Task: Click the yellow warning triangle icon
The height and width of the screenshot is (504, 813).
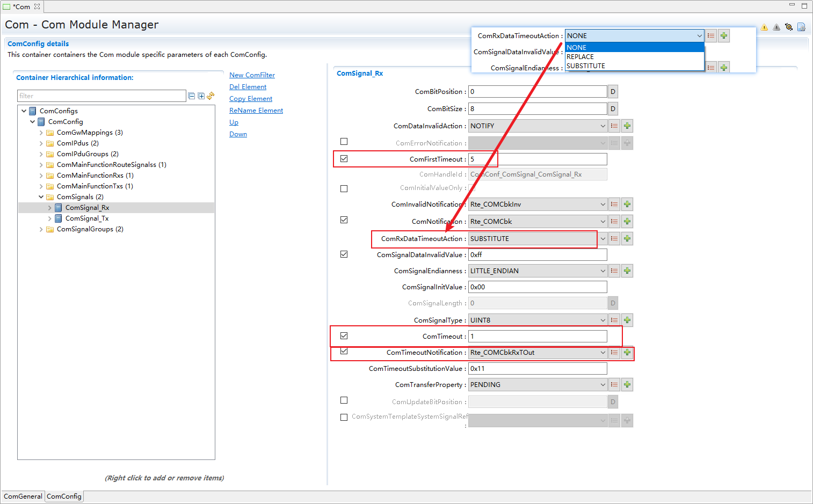Action: (x=764, y=27)
